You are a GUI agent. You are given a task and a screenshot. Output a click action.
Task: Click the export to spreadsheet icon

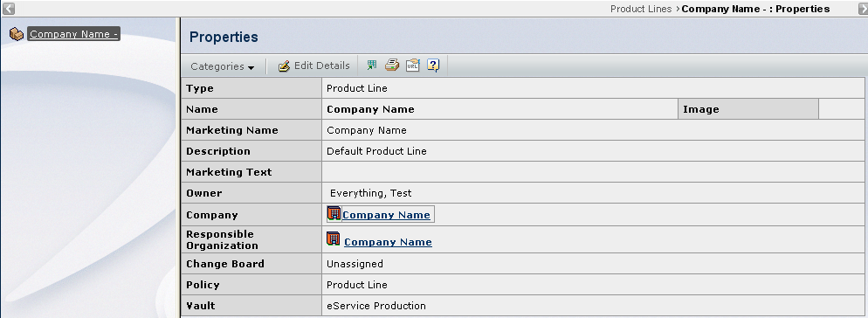(x=371, y=66)
